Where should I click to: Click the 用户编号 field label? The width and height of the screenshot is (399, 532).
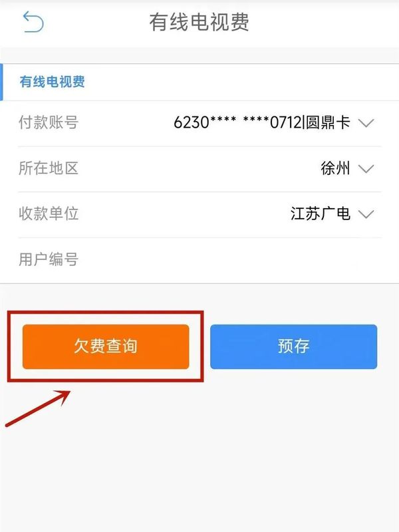click(49, 259)
